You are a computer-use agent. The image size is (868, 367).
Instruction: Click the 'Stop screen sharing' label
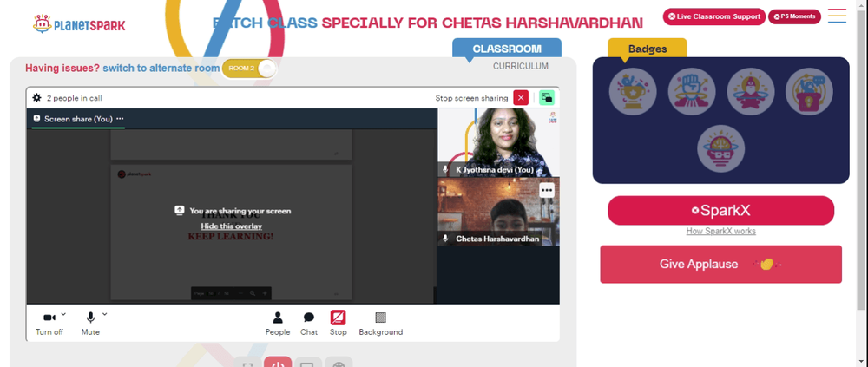(471, 98)
